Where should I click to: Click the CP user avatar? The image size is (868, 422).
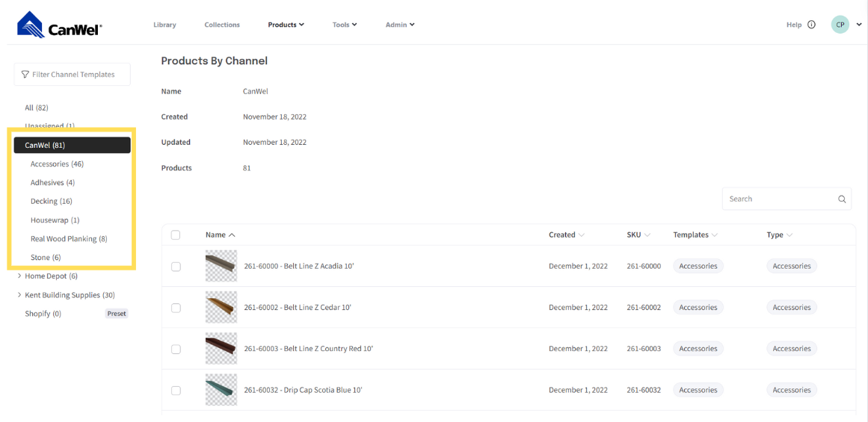(x=840, y=25)
